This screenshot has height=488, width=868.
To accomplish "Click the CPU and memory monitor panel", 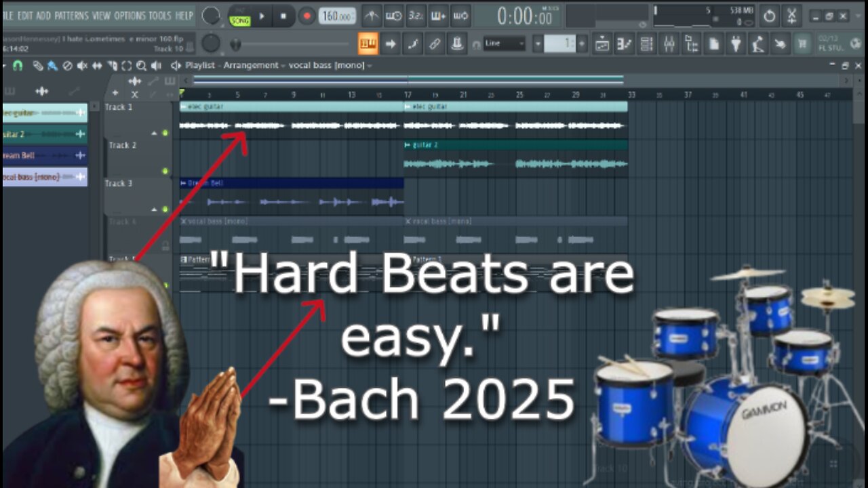I will pyautogui.click(x=703, y=16).
